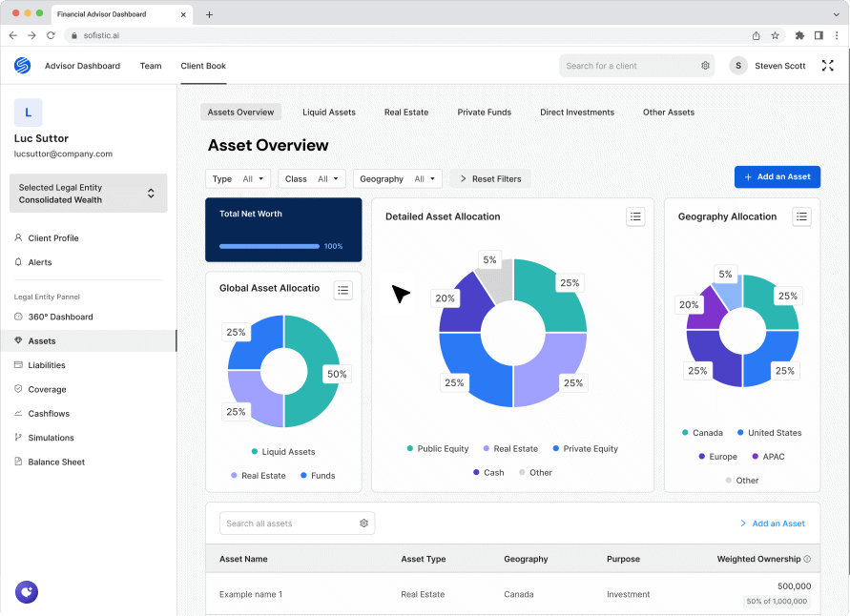Expand the Geography filter dropdown

[x=397, y=179]
